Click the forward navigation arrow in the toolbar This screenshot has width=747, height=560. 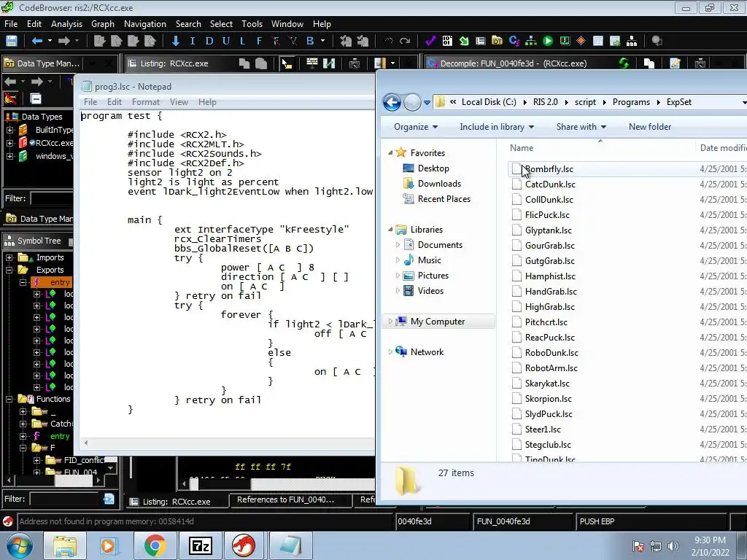[x=64, y=41]
